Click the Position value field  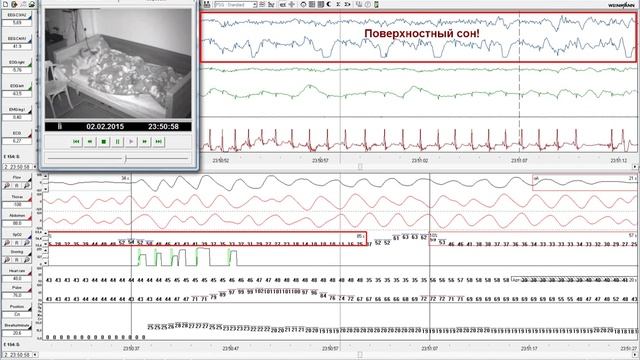point(17,314)
